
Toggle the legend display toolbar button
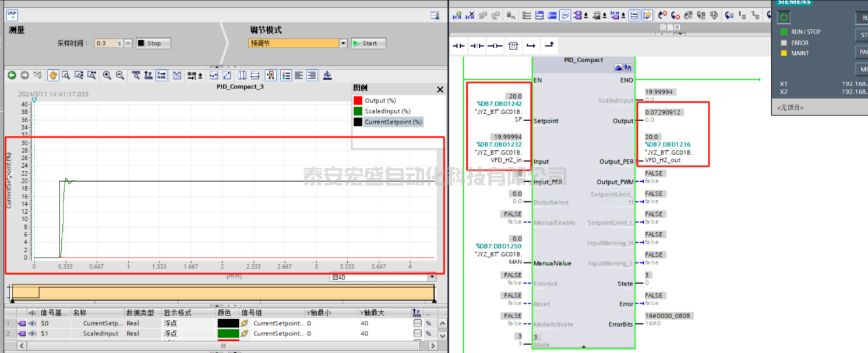tap(286, 75)
